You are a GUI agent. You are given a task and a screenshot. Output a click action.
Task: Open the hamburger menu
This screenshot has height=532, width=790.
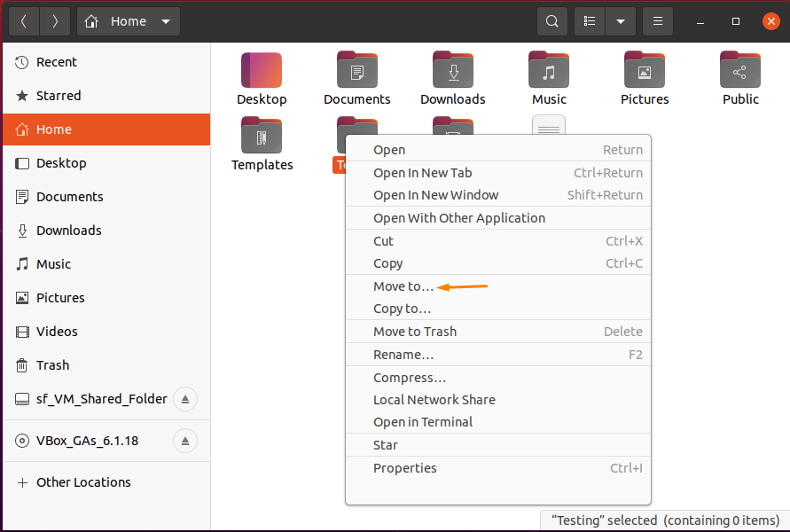coord(657,20)
